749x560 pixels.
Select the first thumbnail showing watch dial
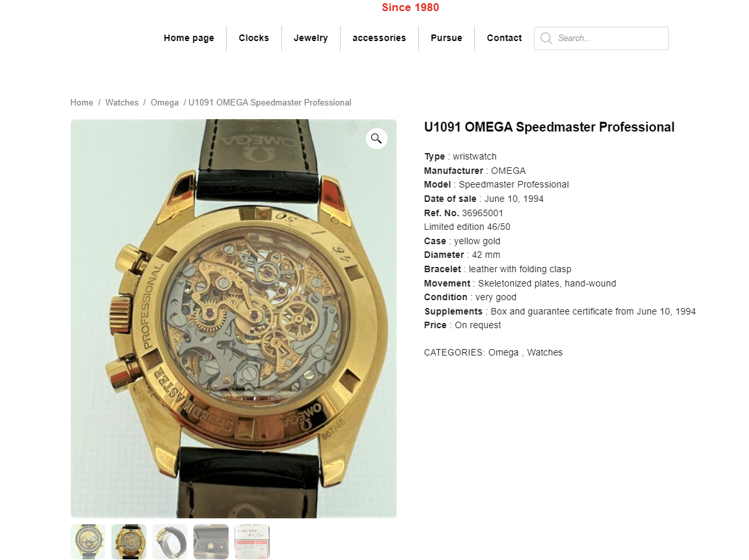click(88, 541)
